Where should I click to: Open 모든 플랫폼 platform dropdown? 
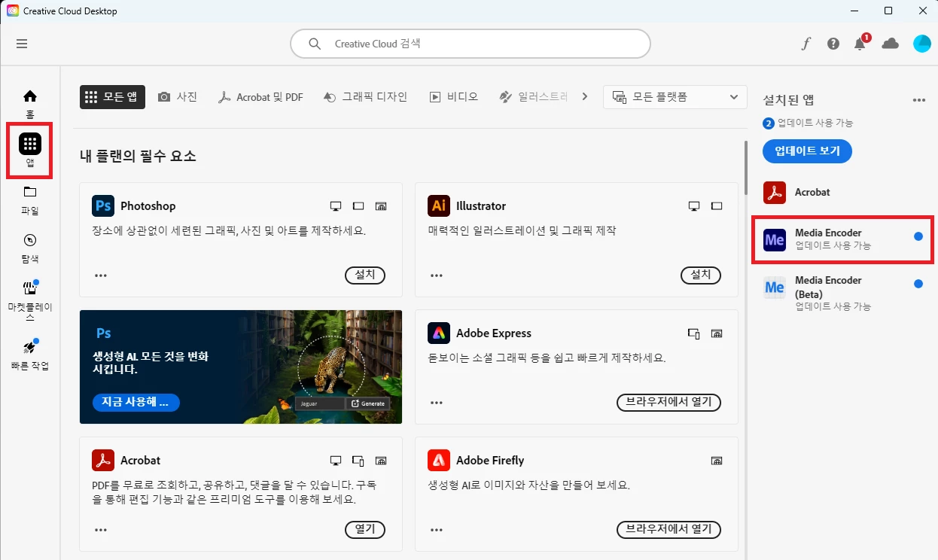coord(675,97)
